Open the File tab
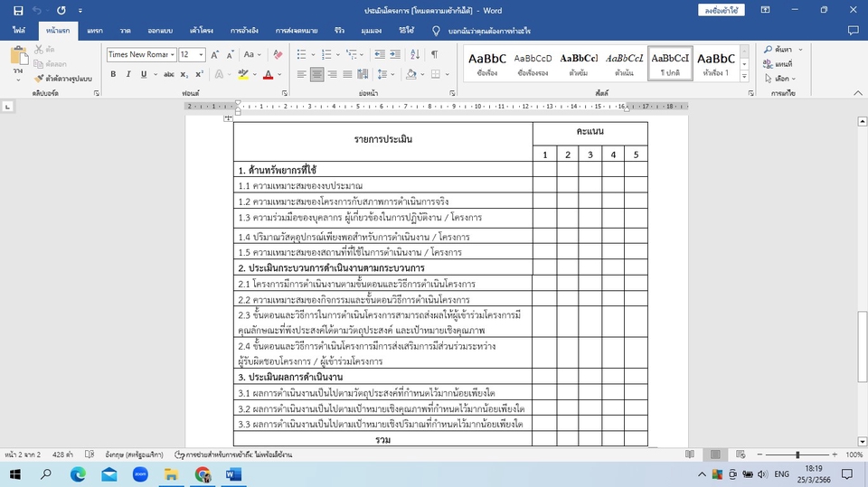 click(x=19, y=31)
